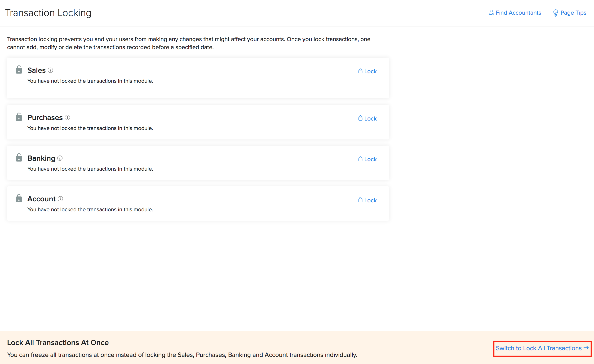Click the info icon beside Purchases

[x=67, y=117]
